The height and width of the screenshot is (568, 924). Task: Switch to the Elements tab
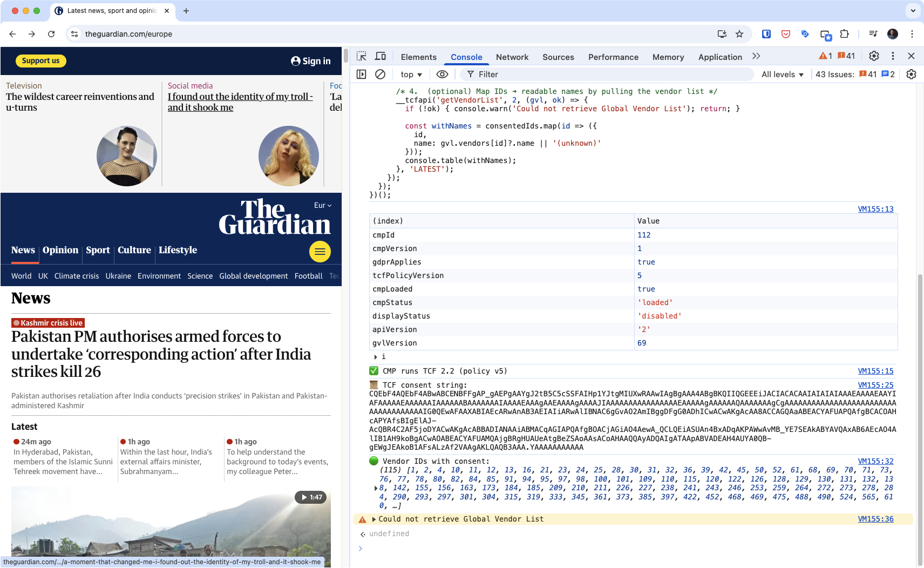point(418,57)
